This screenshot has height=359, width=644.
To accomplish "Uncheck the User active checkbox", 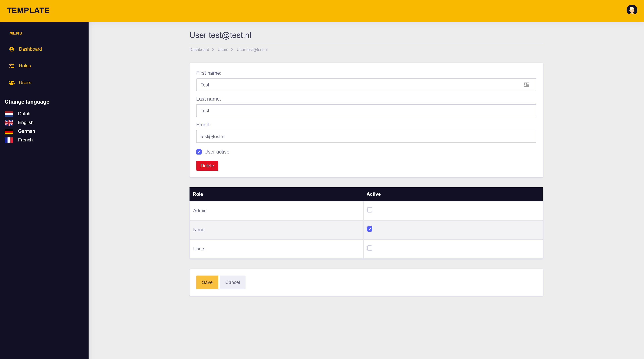I will click(x=199, y=152).
